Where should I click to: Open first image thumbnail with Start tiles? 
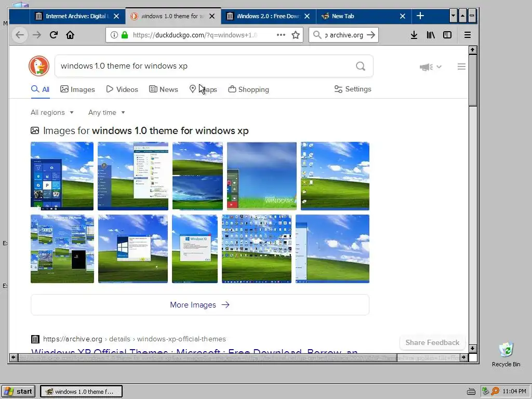pos(62,176)
